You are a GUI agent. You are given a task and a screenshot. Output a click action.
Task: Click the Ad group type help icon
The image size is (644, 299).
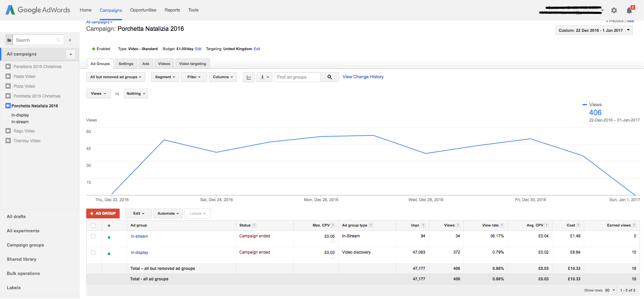pyautogui.click(x=371, y=226)
